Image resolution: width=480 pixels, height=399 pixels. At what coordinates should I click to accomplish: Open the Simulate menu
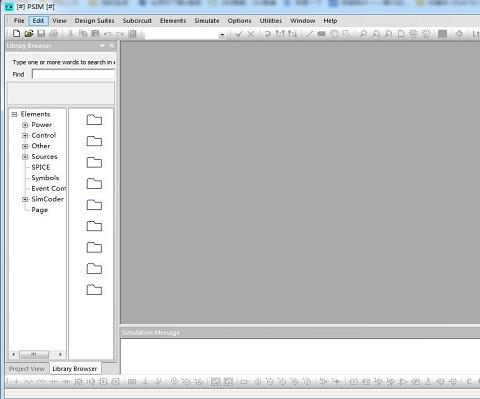[x=207, y=21]
